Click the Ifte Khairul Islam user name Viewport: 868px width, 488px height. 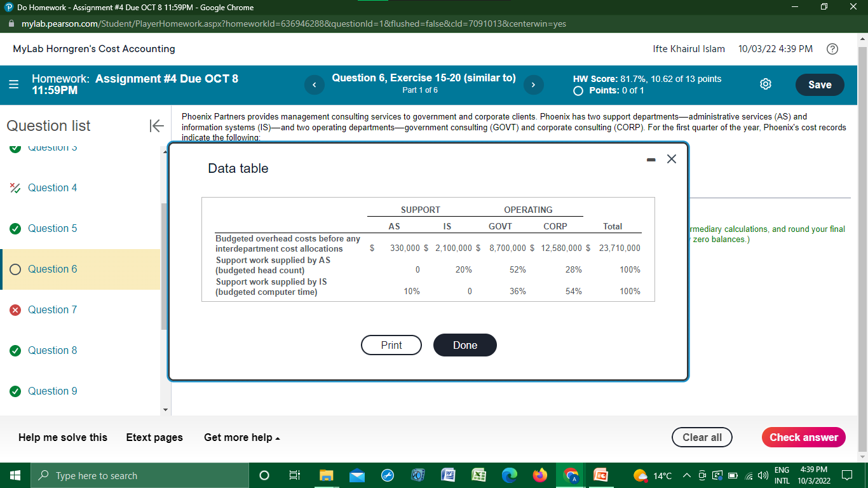[689, 49]
